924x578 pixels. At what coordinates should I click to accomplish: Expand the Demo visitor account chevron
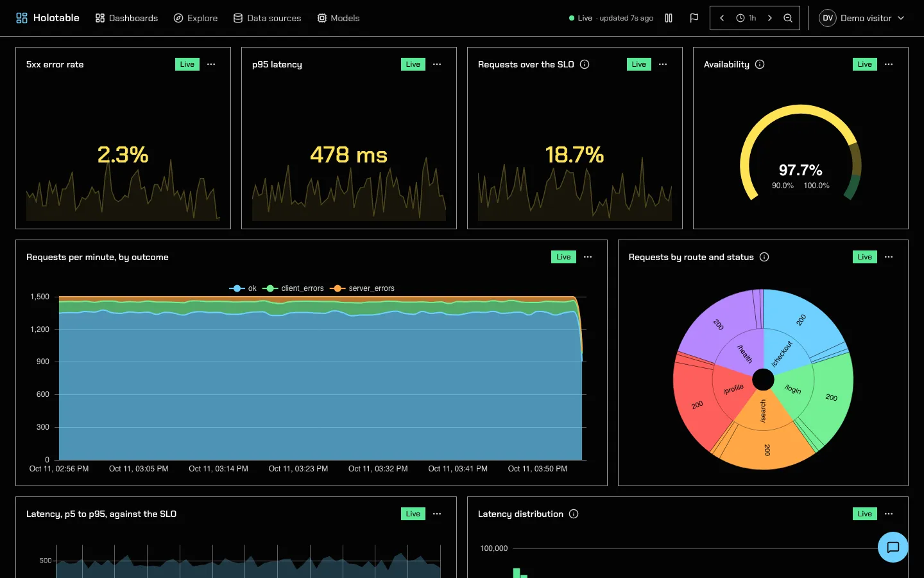901,18
